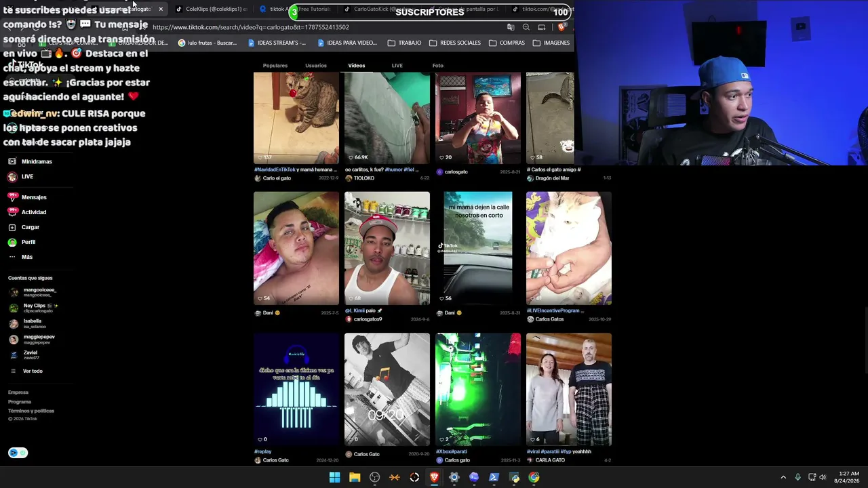Open the CARLA GATO couple video
Screen dimensions: 868x488
pos(569,390)
